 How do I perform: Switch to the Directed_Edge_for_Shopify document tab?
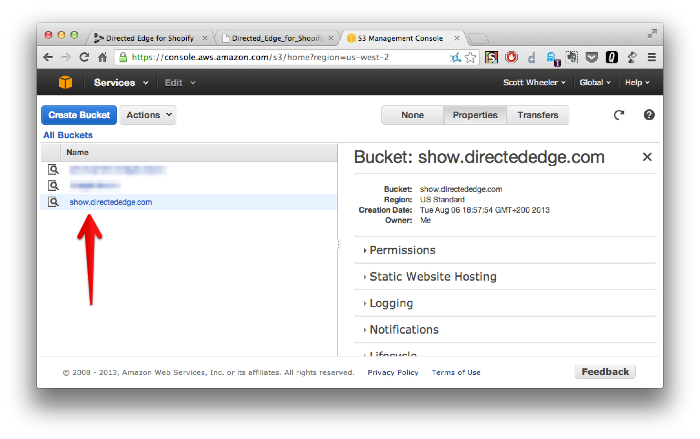click(277, 38)
